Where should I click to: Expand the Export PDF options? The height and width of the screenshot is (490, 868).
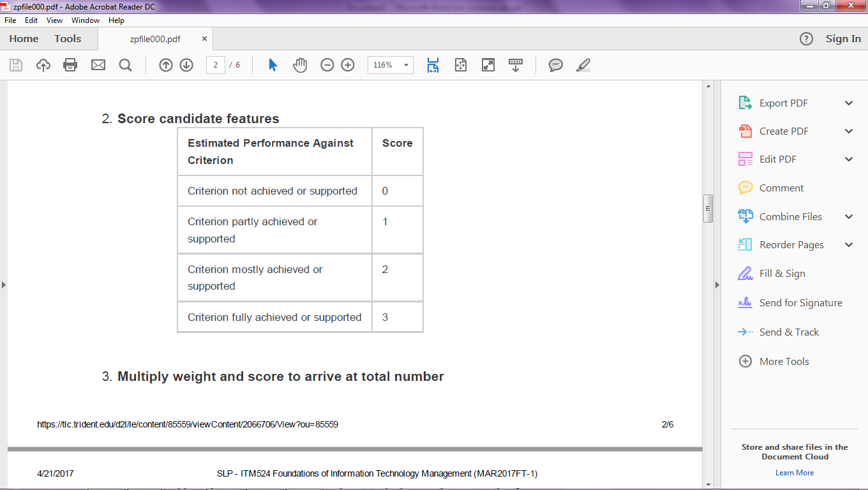tap(849, 103)
